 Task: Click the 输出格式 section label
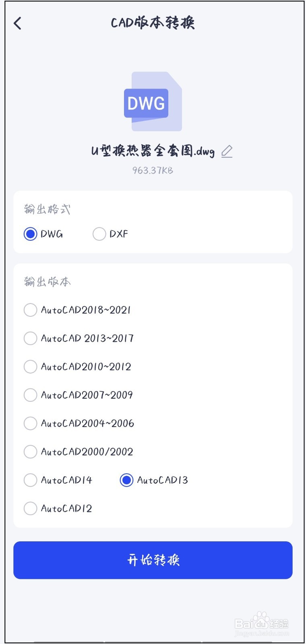[x=47, y=209]
